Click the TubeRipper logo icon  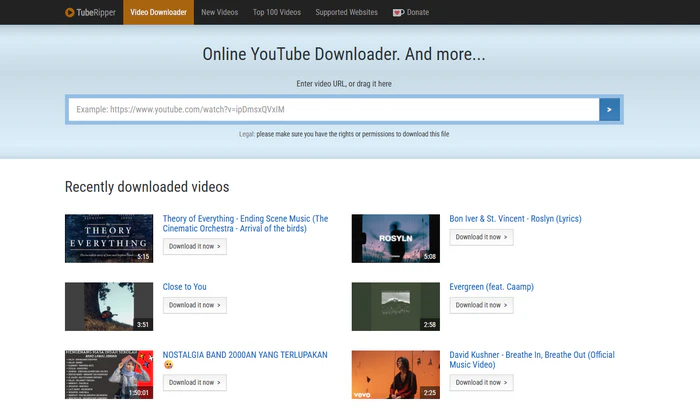pyautogui.click(x=68, y=12)
